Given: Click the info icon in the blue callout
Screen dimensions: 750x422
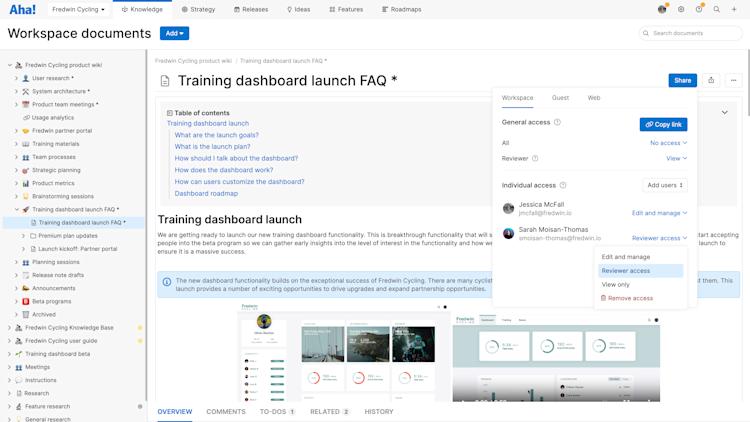Looking at the screenshot, I should (x=166, y=282).
